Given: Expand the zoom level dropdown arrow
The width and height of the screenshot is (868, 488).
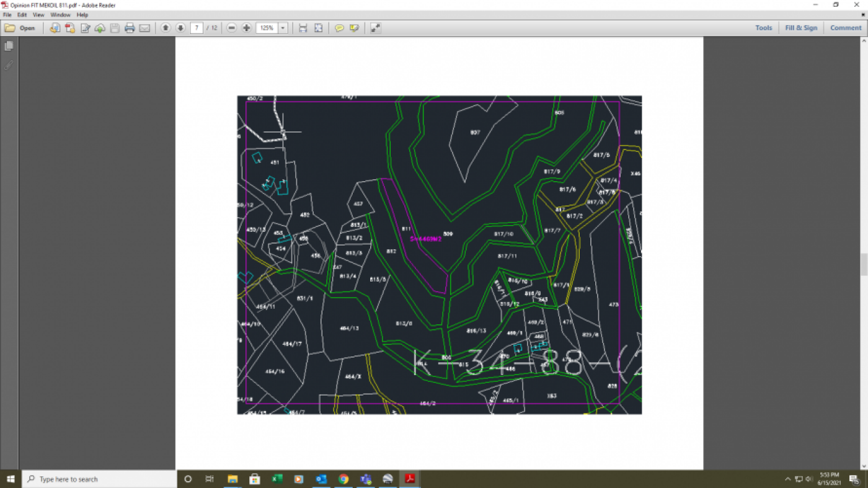Looking at the screenshot, I should [x=283, y=28].
